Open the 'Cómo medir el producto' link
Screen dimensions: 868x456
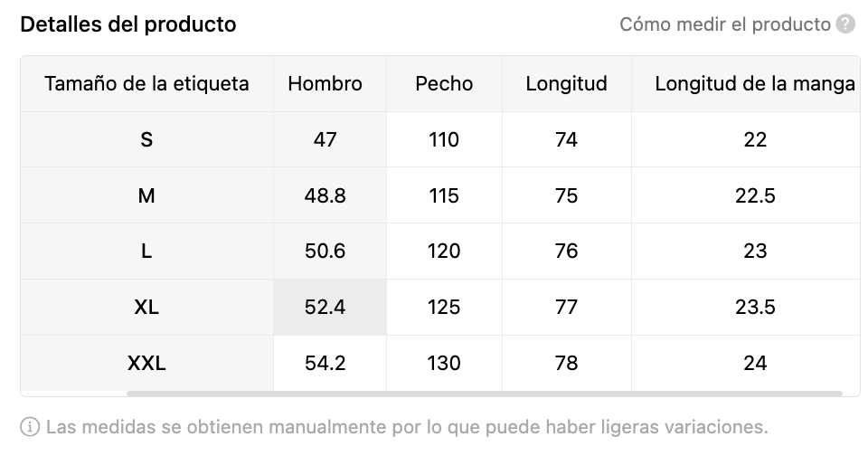724,24
